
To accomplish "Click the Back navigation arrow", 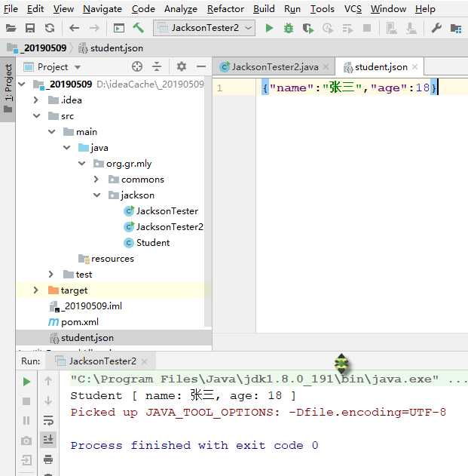I will pos(75,28).
